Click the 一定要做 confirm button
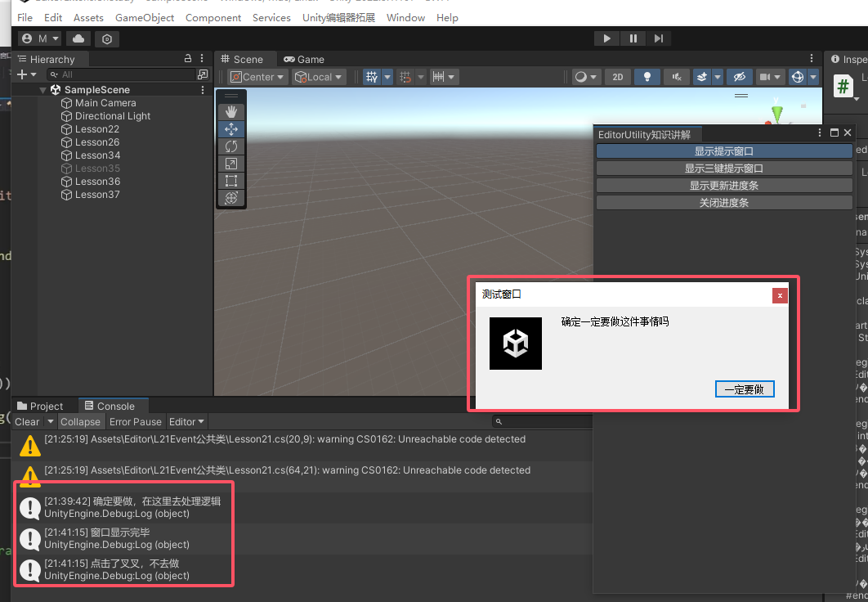 pos(744,389)
